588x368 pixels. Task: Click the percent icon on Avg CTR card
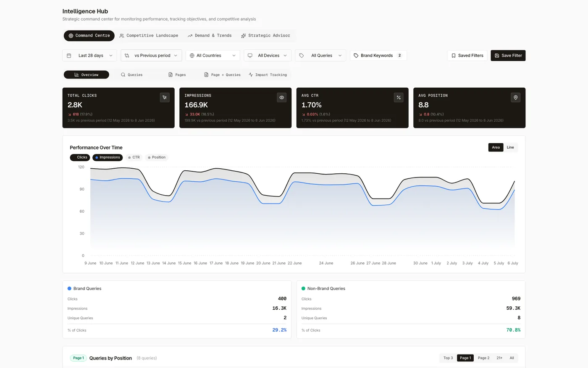click(x=399, y=97)
